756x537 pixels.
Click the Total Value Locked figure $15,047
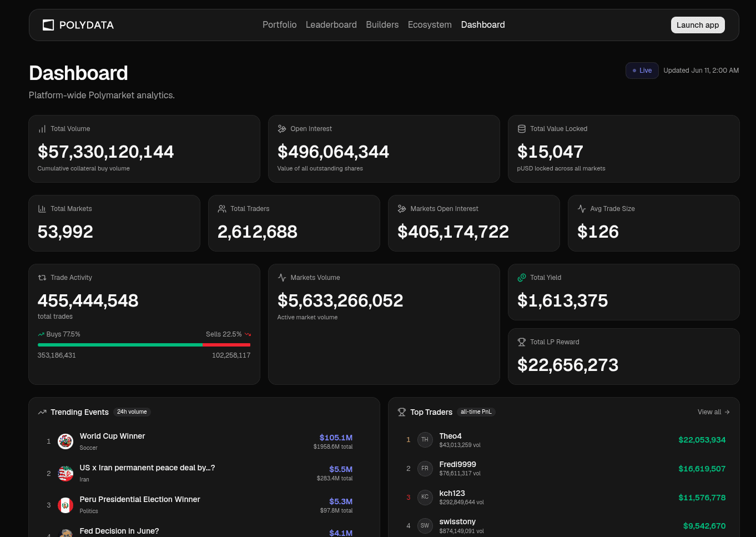point(550,152)
